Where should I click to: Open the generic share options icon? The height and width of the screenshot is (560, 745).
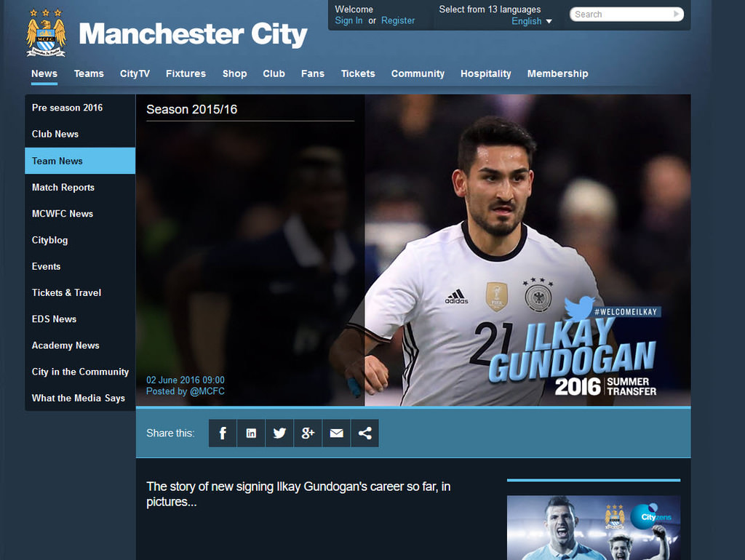[x=364, y=433]
